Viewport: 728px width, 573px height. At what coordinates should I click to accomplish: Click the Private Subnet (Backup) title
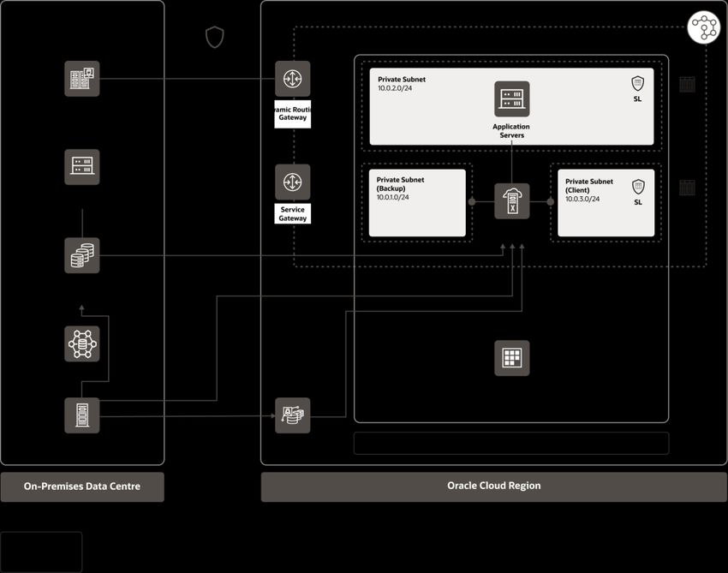[x=400, y=184]
